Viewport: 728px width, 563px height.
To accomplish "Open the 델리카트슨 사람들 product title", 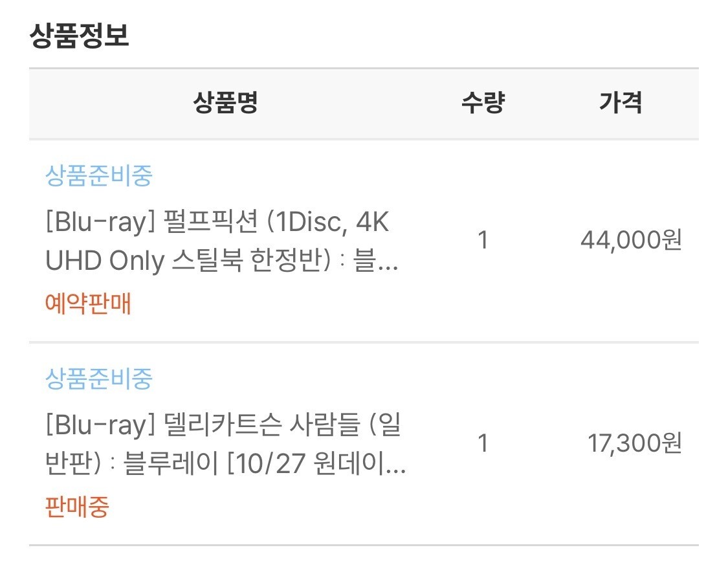I will click(x=223, y=444).
